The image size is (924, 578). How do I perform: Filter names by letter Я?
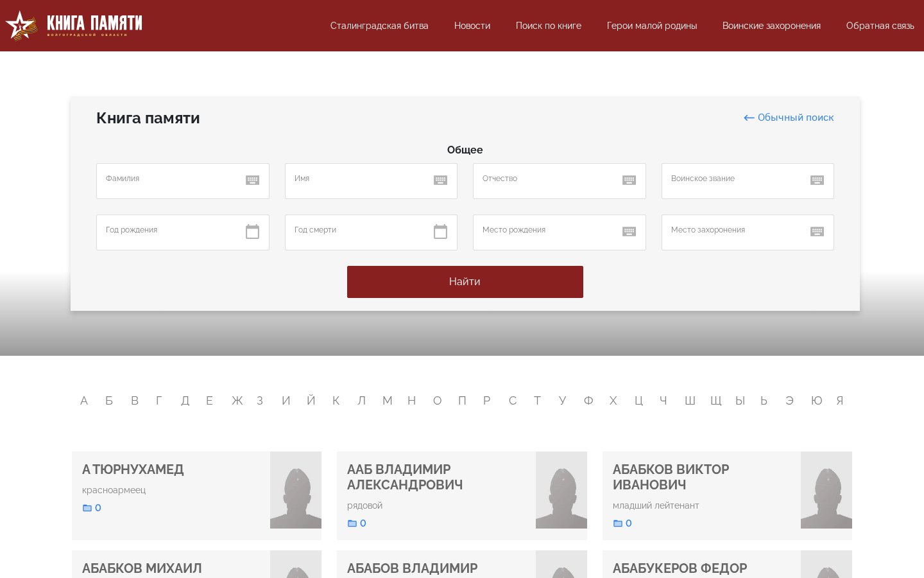840,401
